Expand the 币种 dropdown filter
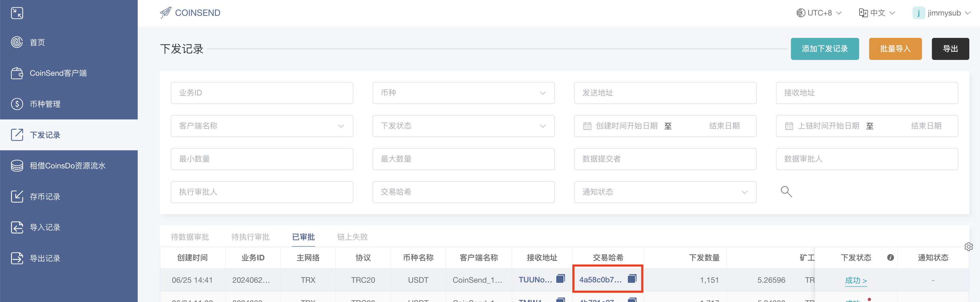The width and height of the screenshot is (980, 302). [x=463, y=93]
